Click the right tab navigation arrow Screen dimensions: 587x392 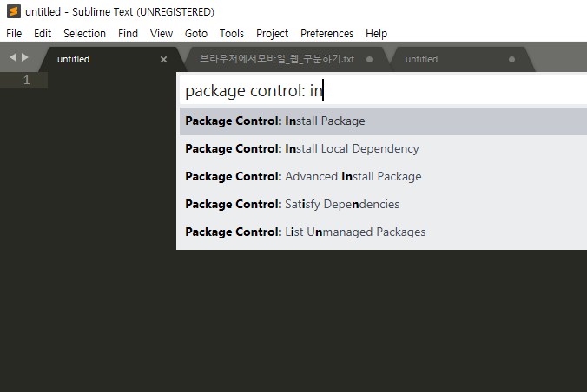pyautogui.click(x=25, y=57)
